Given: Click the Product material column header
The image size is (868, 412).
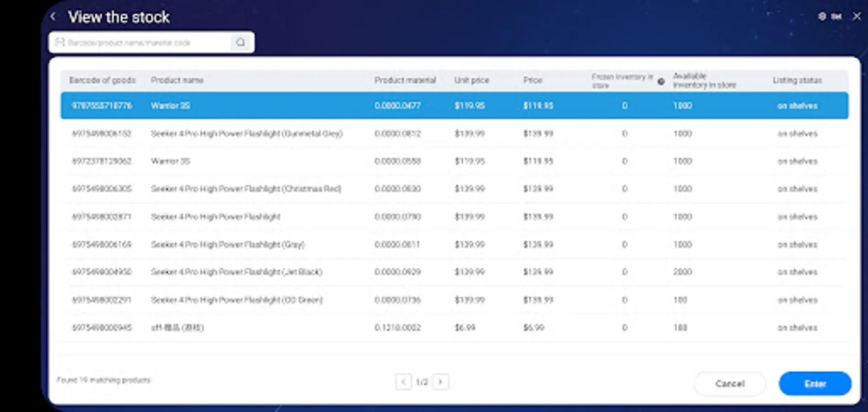Looking at the screenshot, I should point(405,80).
